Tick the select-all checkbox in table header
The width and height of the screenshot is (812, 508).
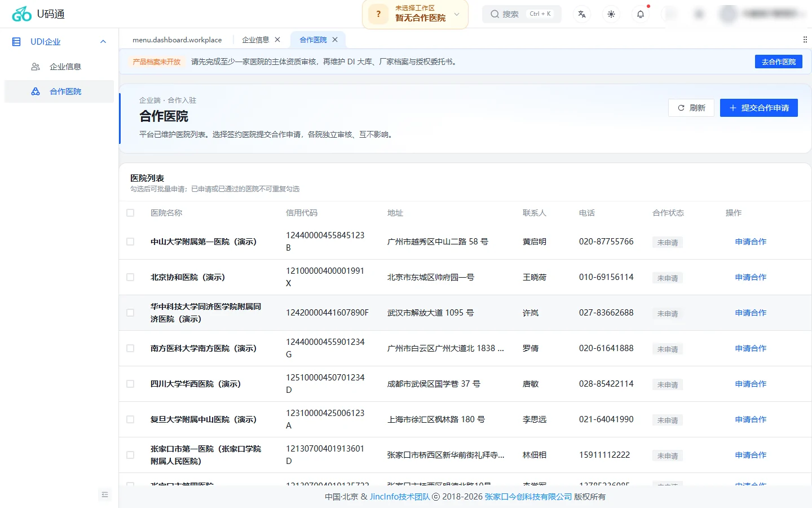[130, 213]
